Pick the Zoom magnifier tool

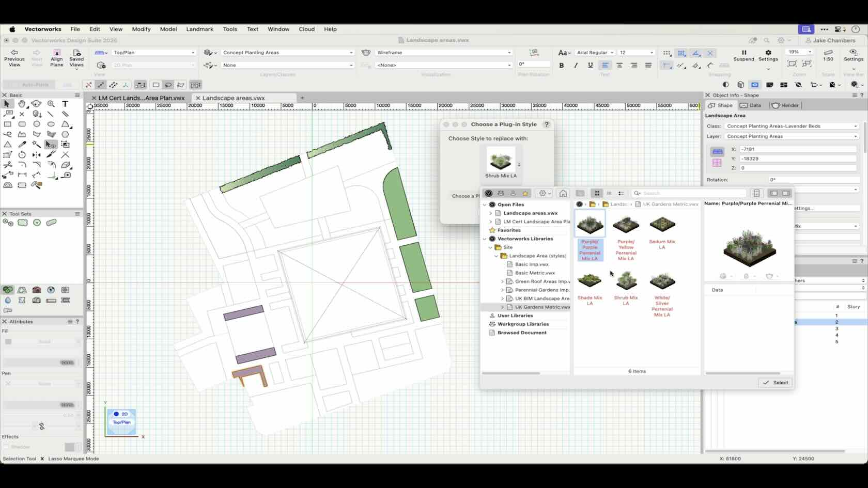point(51,104)
